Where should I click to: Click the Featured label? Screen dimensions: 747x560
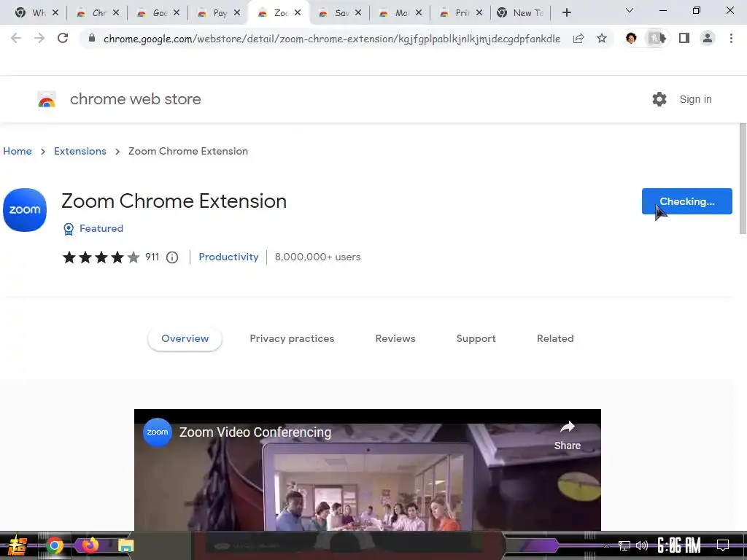coord(101,228)
